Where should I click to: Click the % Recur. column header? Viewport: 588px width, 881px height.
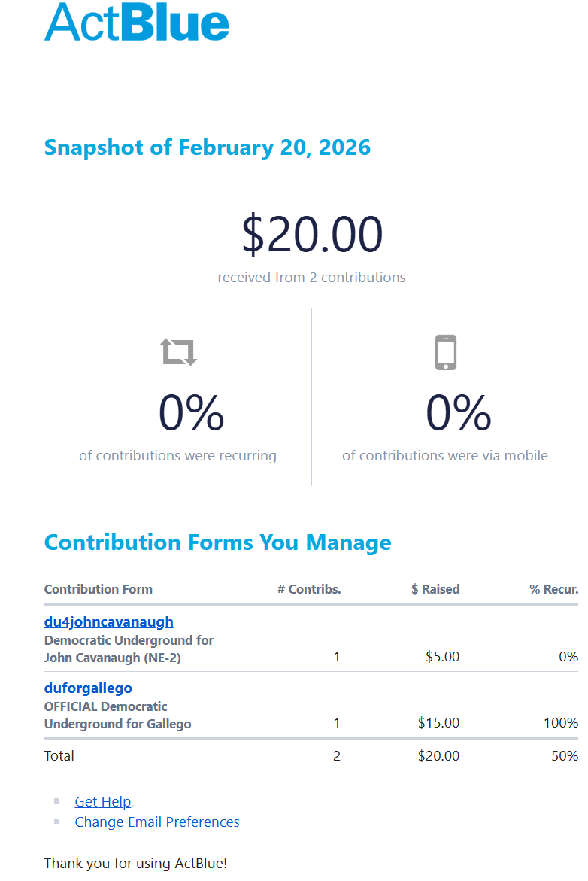[x=553, y=589]
